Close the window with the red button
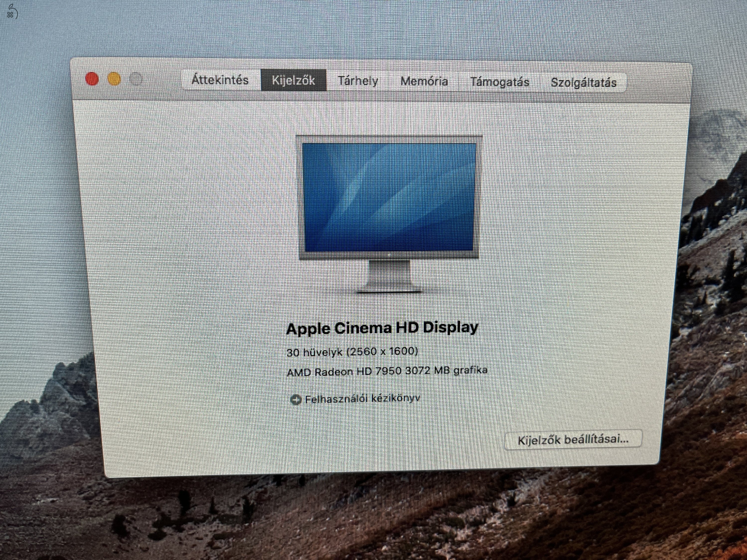Screen dimensions: 747x560 pyautogui.click(x=92, y=79)
